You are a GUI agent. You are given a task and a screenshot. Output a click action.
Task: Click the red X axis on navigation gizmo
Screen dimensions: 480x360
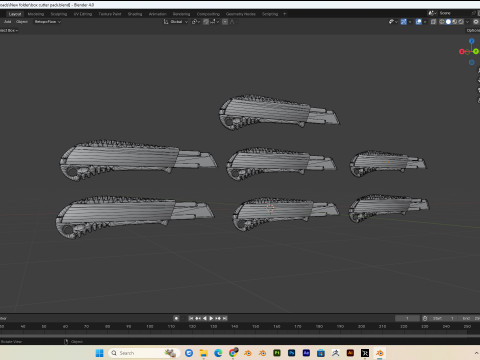tap(462, 51)
